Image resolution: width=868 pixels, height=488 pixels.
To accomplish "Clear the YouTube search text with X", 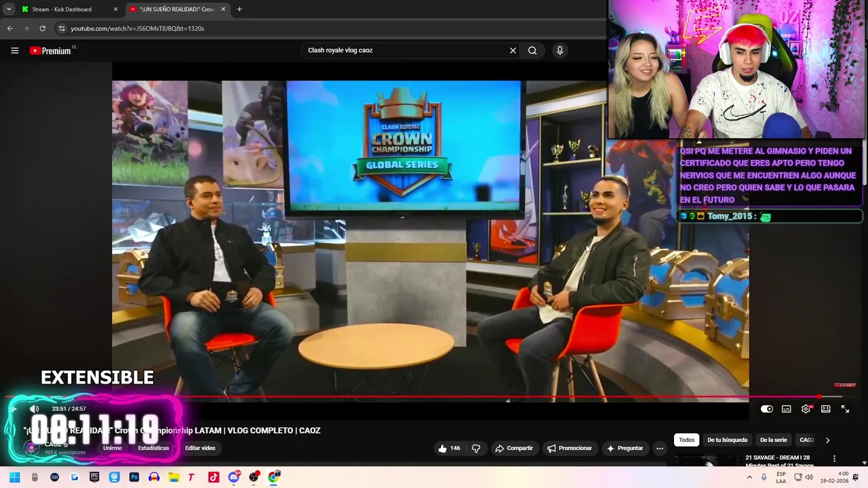I will (x=513, y=50).
